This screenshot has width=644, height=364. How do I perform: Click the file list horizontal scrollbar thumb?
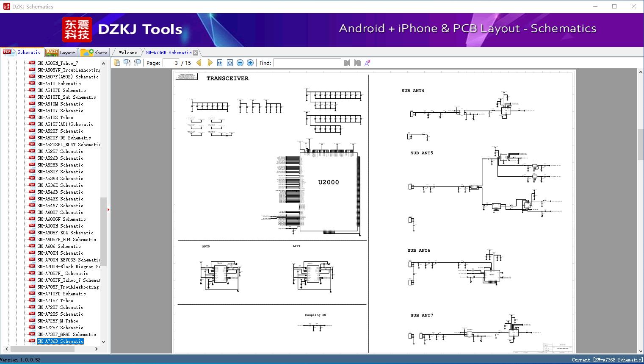(x=42, y=349)
